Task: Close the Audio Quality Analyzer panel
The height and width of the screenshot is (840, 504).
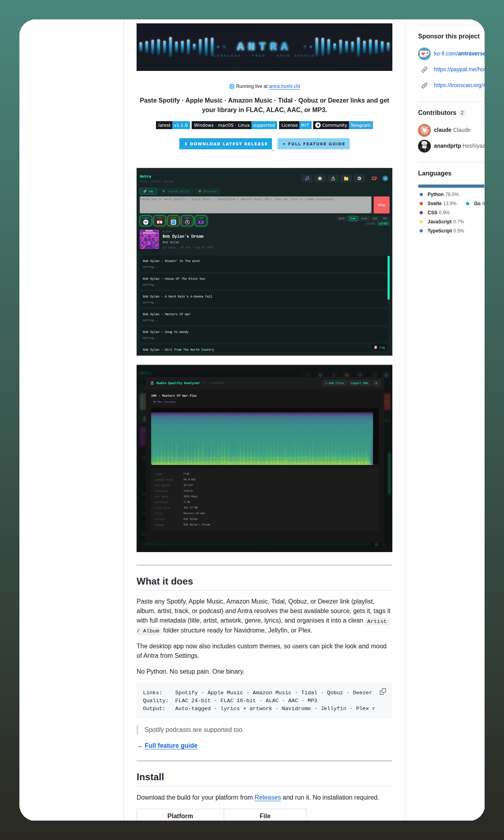Action: pos(377,383)
